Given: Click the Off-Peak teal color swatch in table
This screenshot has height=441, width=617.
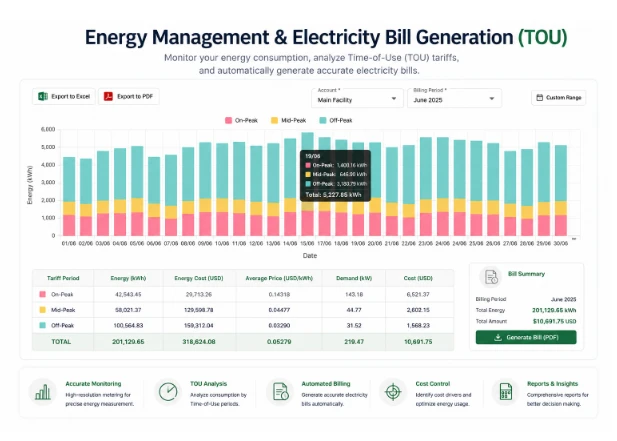Looking at the screenshot, I should (42, 325).
